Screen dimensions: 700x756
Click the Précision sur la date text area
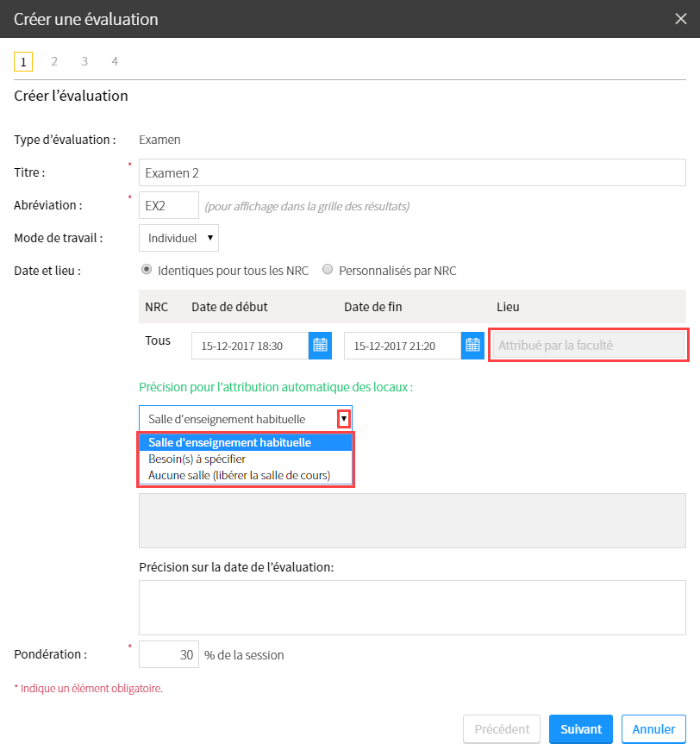point(412,608)
